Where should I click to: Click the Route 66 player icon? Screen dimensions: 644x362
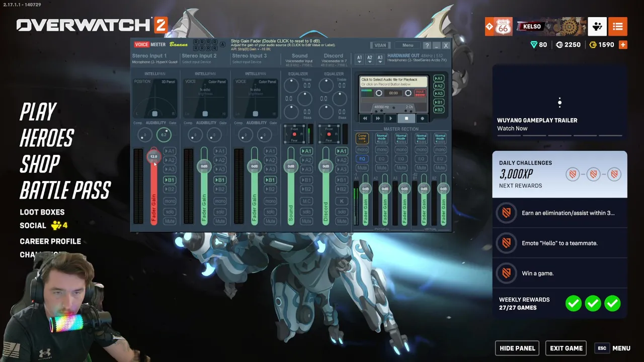click(504, 27)
